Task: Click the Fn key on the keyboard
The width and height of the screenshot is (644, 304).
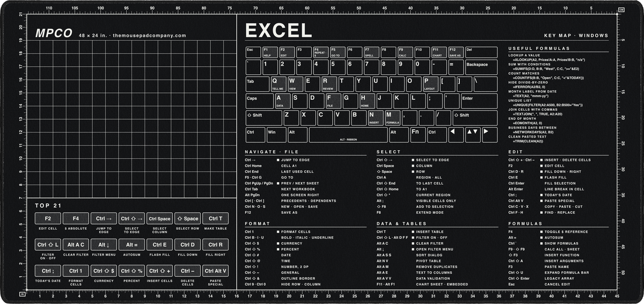Action: coord(417,135)
